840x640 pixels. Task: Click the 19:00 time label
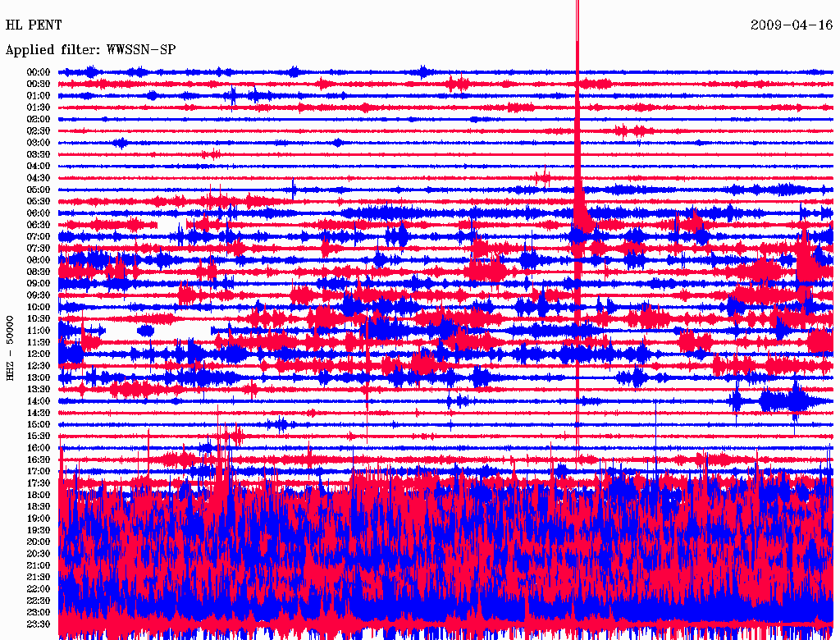[x=39, y=519]
